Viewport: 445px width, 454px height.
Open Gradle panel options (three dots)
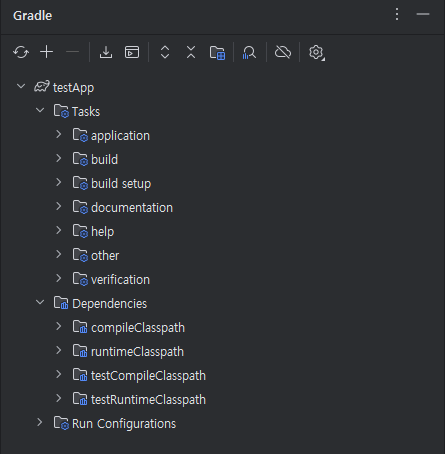click(397, 14)
